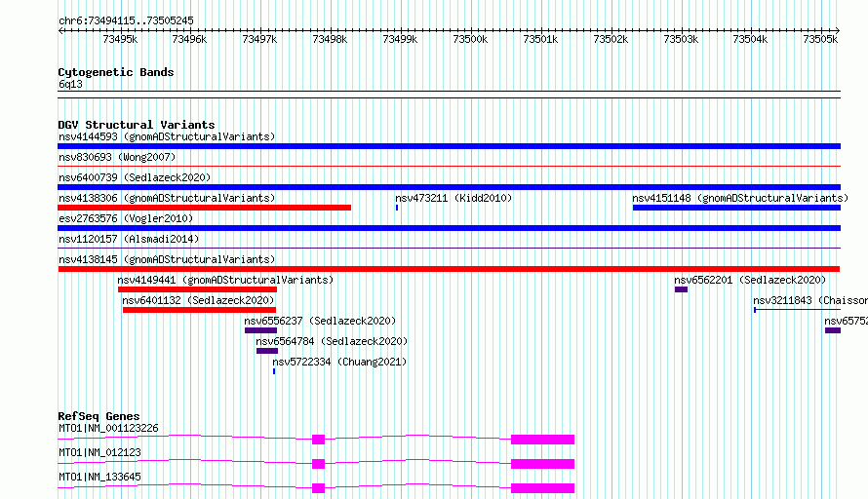Click the small exon of MTO1|NM_012123

[x=318, y=464]
